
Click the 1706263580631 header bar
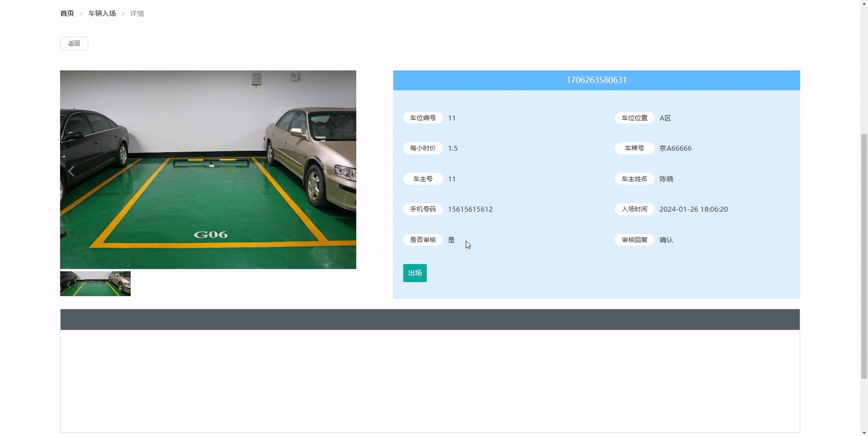click(x=597, y=80)
